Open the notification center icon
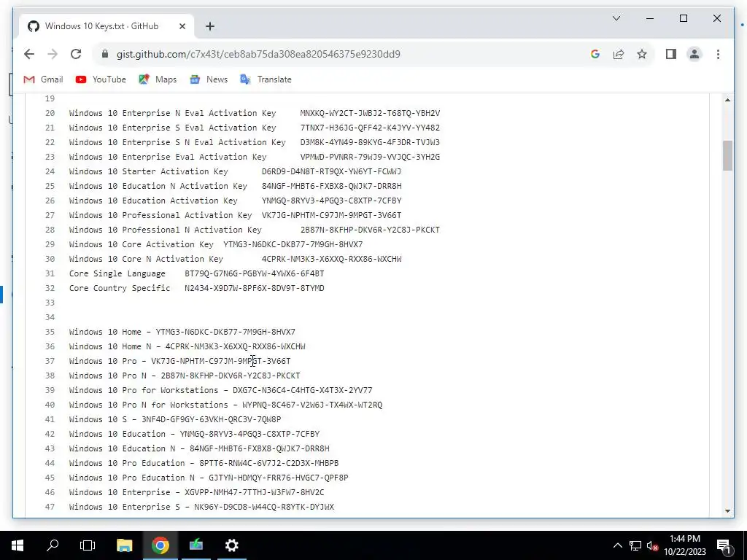Screen dimensions: 747x560 pos(724,545)
